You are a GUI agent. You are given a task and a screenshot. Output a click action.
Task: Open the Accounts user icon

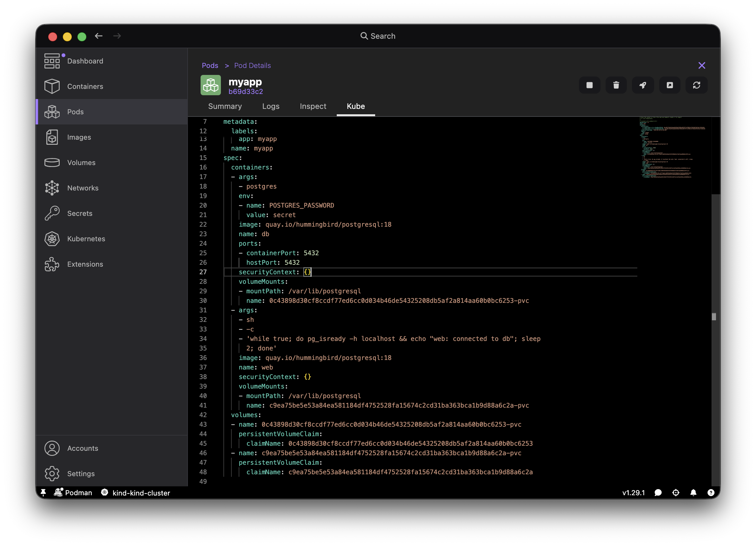click(x=52, y=448)
